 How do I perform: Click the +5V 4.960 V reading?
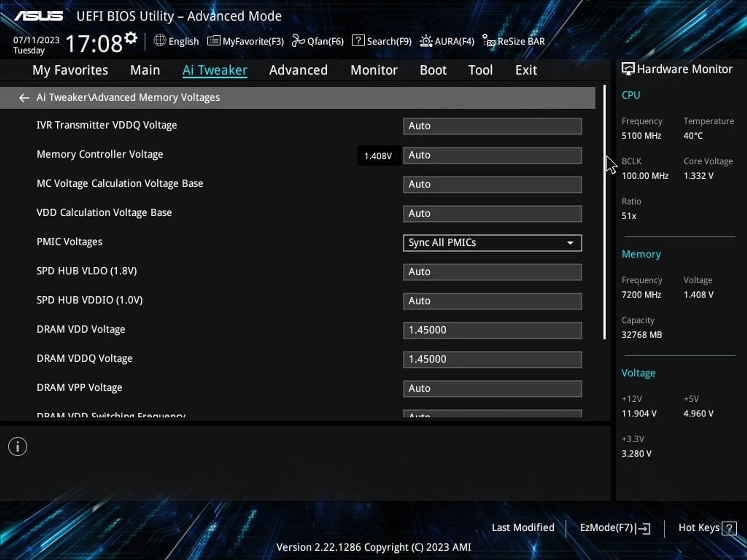pyautogui.click(x=698, y=413)
